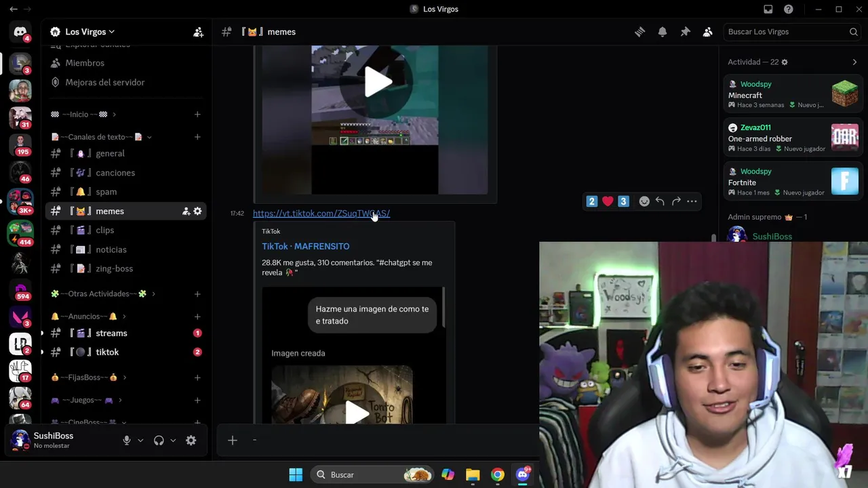The width and height of the screenshot is (868, 488).
Task: Open Los Virgos server dropdown menu
Action: [x=90, y=32]
